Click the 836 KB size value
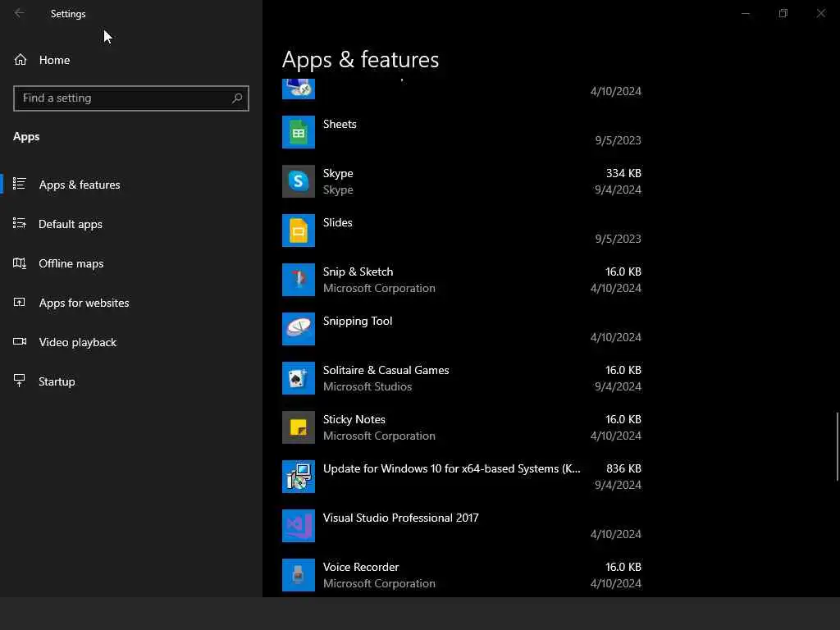The width and height of the screenshot is (840, 630). coord(623,468)
